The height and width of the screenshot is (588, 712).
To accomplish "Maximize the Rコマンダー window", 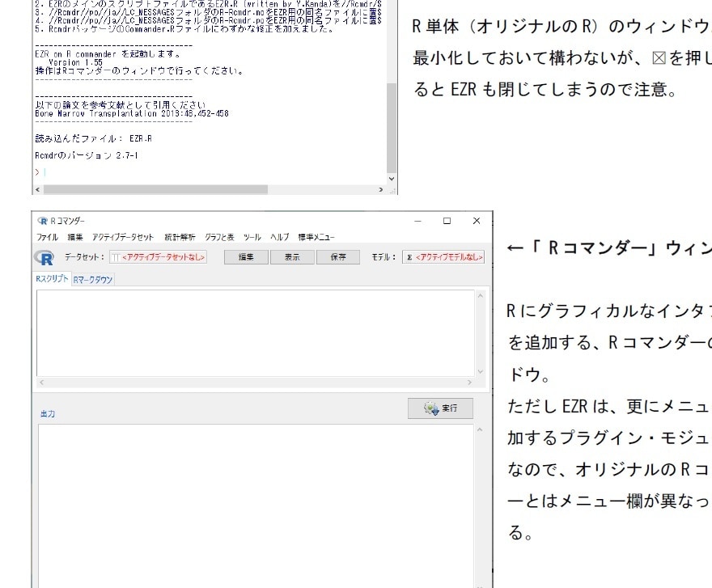I will coord(447,221).
